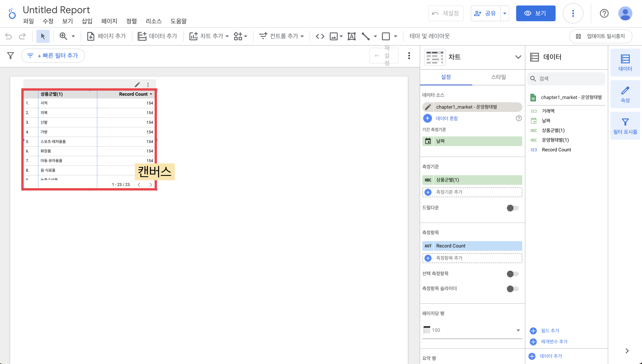Expand the 차트 type chevron
Screen dimensions: 642x364
click(518, 57)
